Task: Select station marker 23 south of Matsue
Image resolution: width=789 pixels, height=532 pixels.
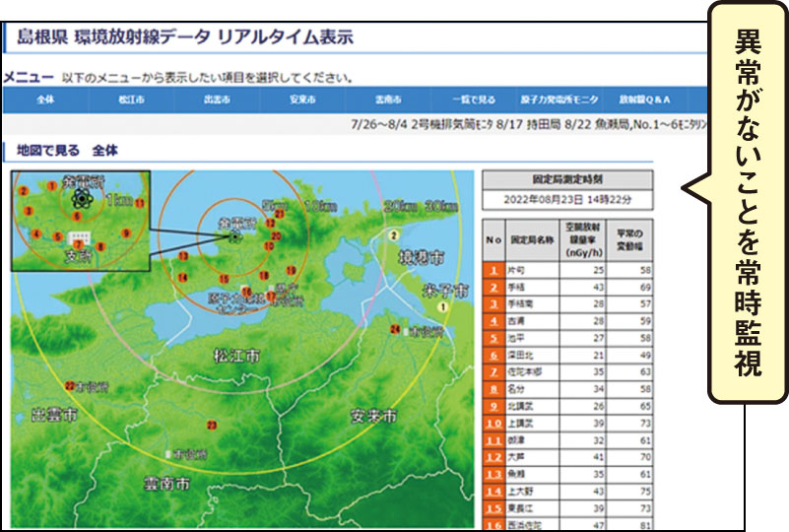Action: click(x=211, y=425)
